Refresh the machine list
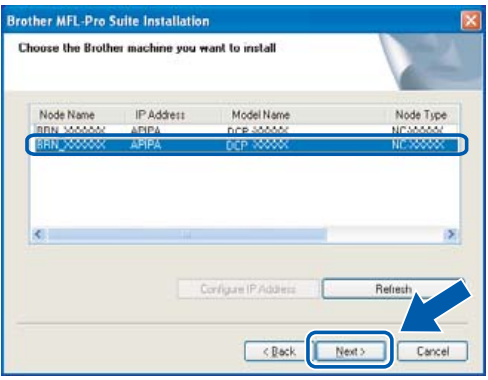The height and width of the screenshot is (380, 488). 393,289
